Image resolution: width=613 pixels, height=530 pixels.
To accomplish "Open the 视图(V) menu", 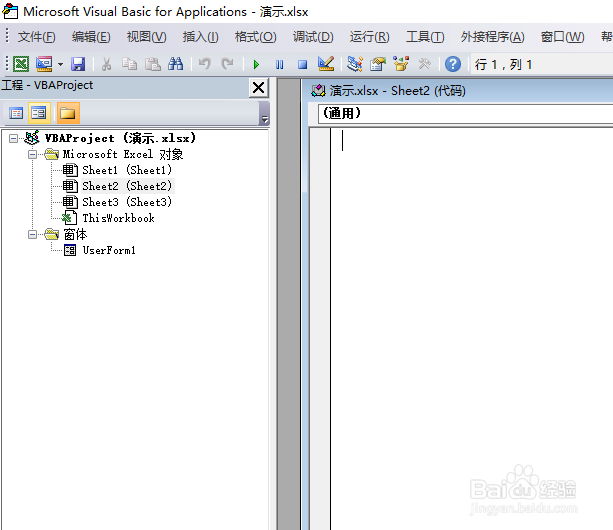I will [147, 37].
